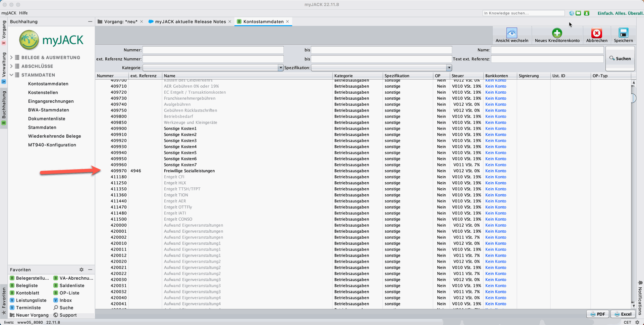Screen dimensions: 644x325
Task: Open Suche in the favorites panel
Action: 66,308
